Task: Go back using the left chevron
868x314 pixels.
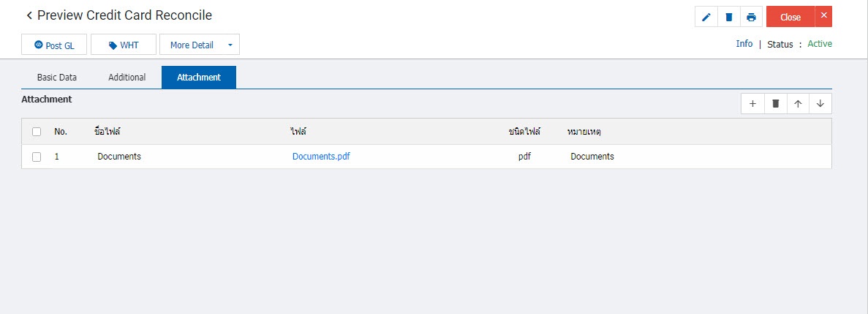Action: [x=29, y=15]
